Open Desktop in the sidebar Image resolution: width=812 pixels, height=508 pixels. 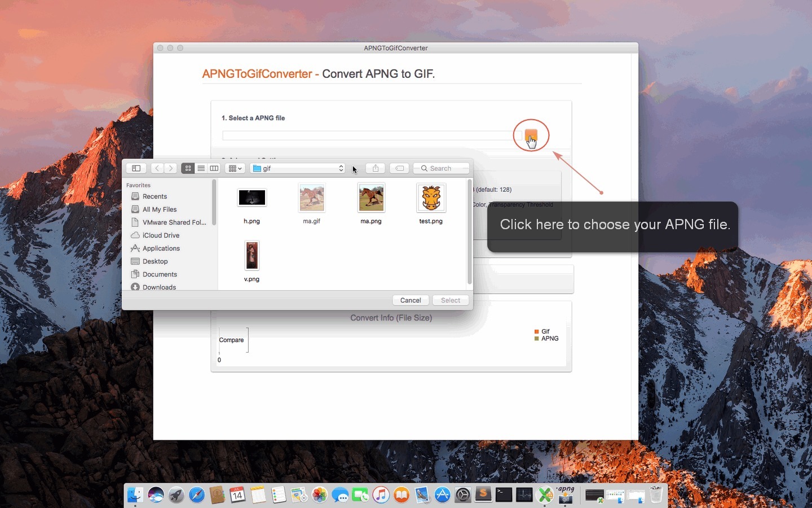(x=149, y=261)
